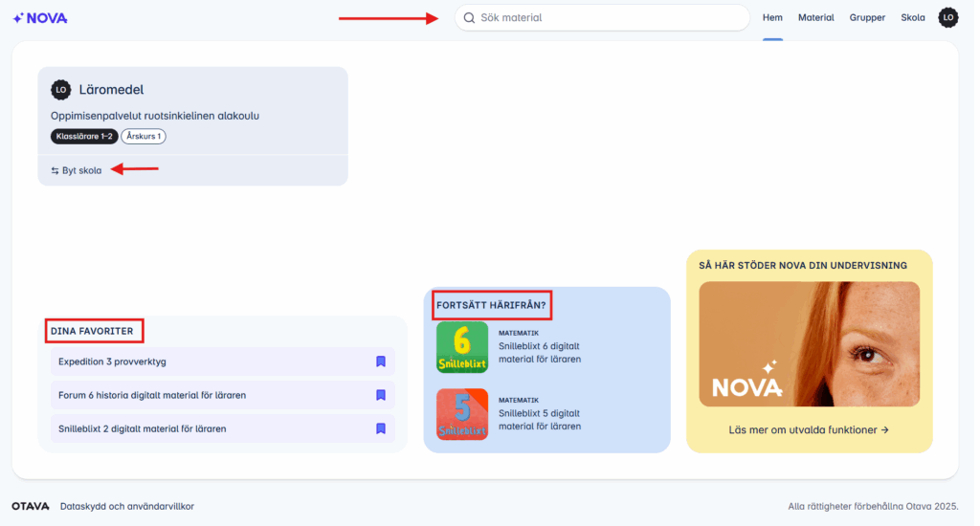Click the magnifier icon in search bar
Screen dimensions: 980x526
pos(469,18)
